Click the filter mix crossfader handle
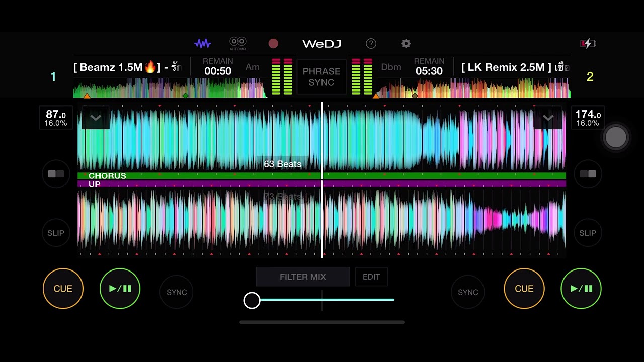644x362 pixels. pos(252,300)
